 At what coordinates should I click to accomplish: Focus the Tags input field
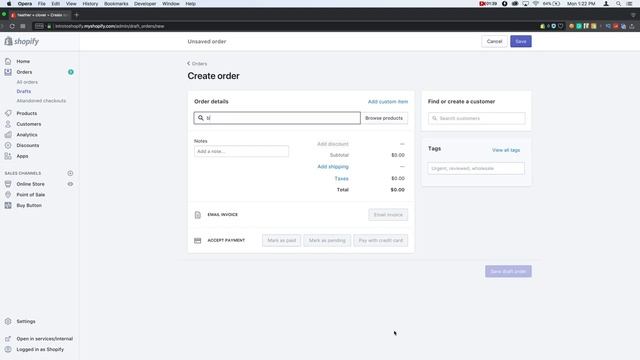coord(476,169)
